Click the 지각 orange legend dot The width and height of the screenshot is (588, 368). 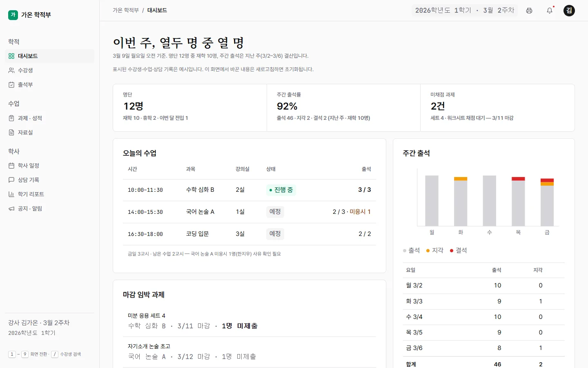(x=428, y=251)
